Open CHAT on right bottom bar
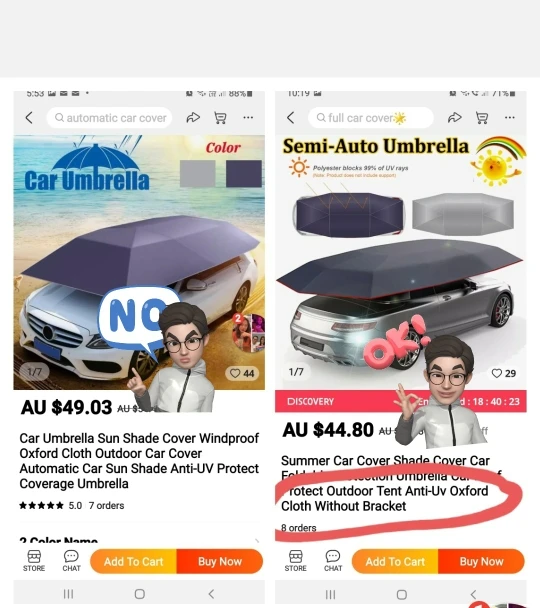540x608 pixels. (333, 561)
